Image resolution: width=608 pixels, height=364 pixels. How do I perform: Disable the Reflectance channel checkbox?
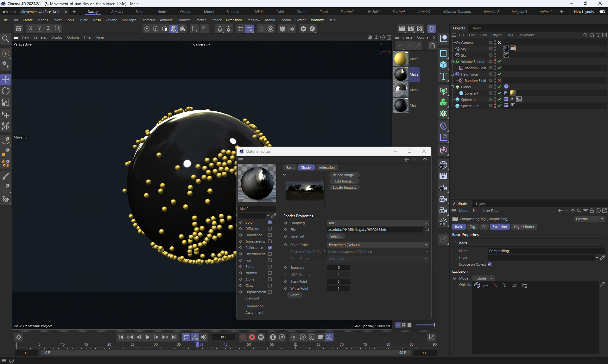click(270, 248)
